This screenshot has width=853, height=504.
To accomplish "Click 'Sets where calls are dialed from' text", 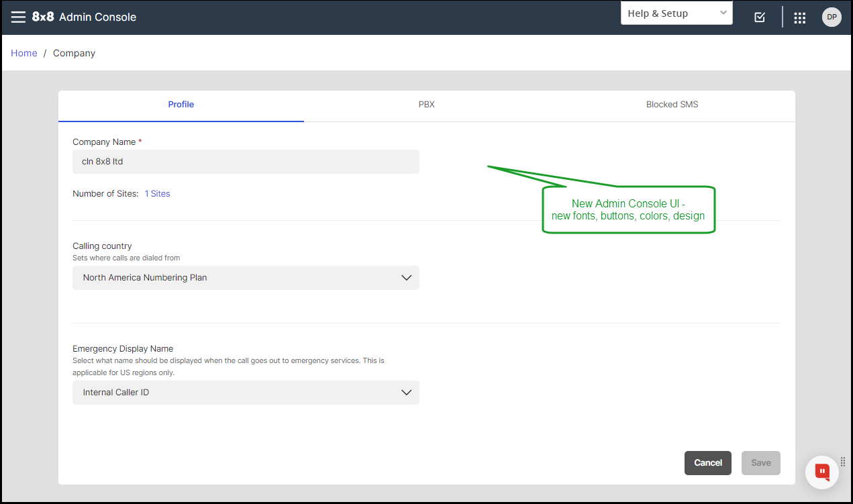I will [x=126, y=258].
